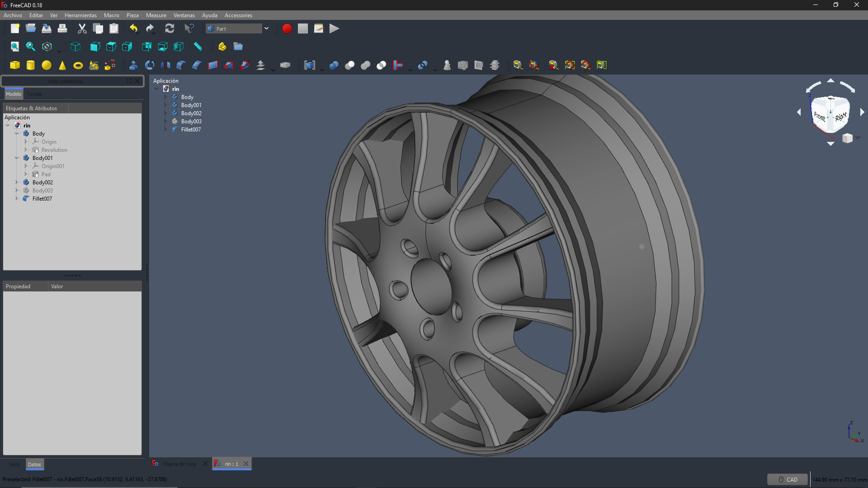Screen dimensions: 868x488
Task: Insert a torus solid
Action: click(x=78, y=66)
